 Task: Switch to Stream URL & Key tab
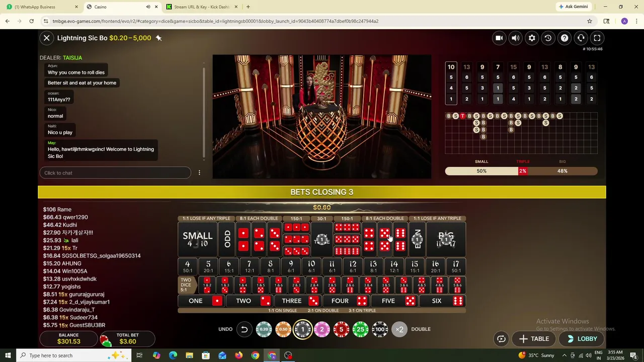201,7
